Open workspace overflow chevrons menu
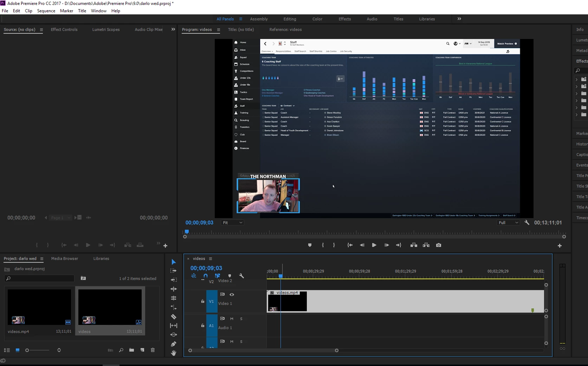 pyautogui.click(x=459, y=19)
